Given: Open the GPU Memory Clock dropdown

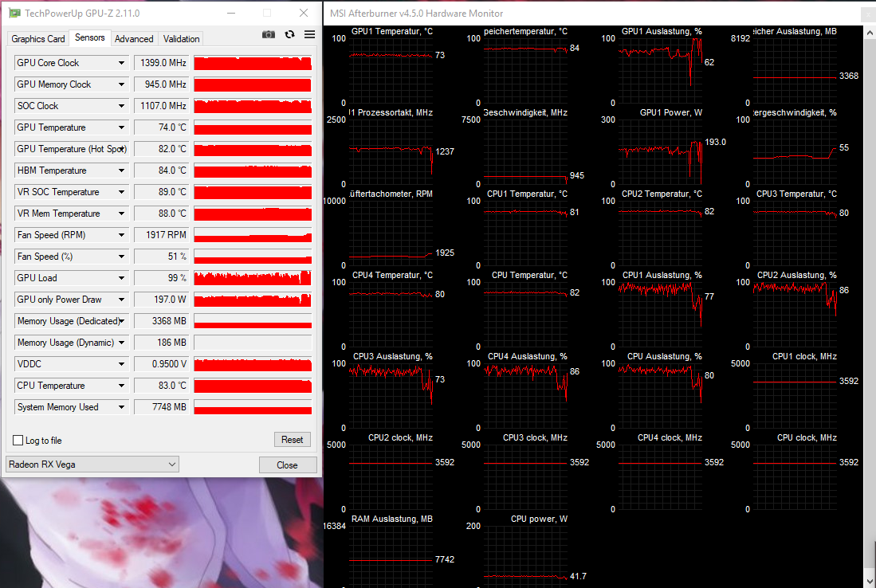Looking at the screenshot, I should [121, 84].
